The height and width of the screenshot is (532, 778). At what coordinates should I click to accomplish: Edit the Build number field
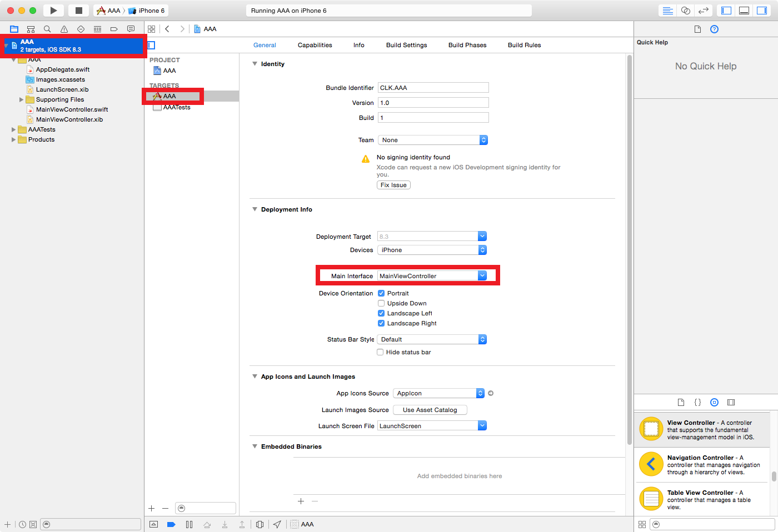pyautogui.click(x=433, y=118)
